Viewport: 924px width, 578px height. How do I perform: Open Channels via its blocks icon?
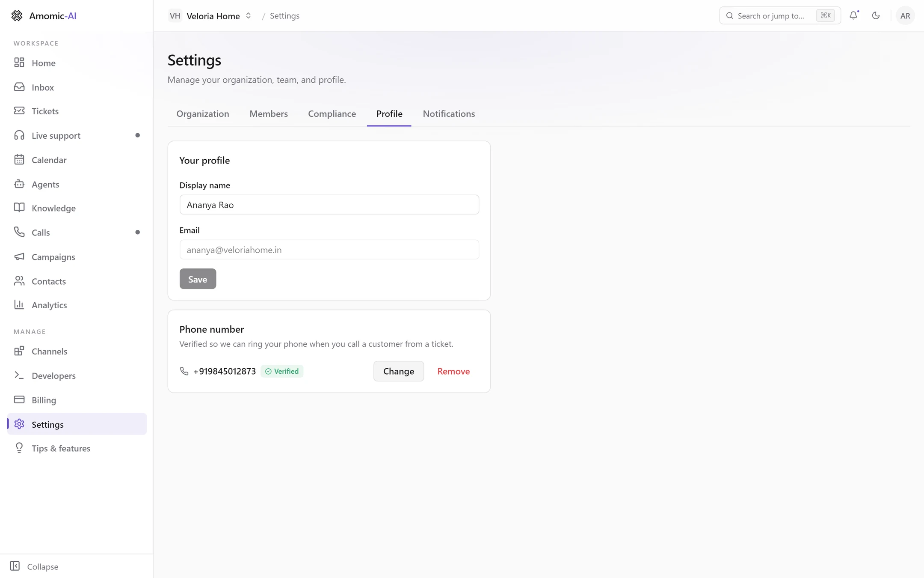(x=19, y=351)
